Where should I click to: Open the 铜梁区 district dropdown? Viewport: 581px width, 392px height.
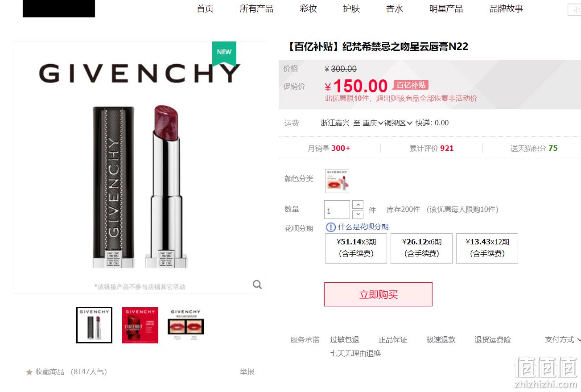[x=398, y=123]
